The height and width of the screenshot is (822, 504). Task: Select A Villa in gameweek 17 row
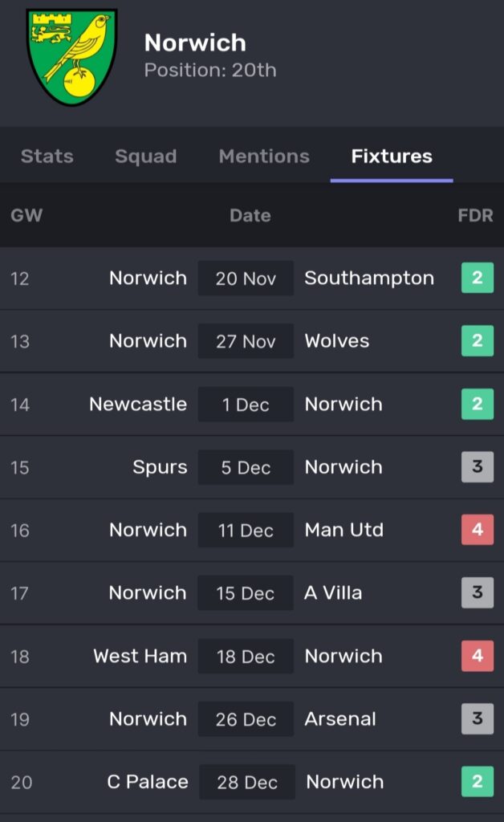[x=333, y=593]
